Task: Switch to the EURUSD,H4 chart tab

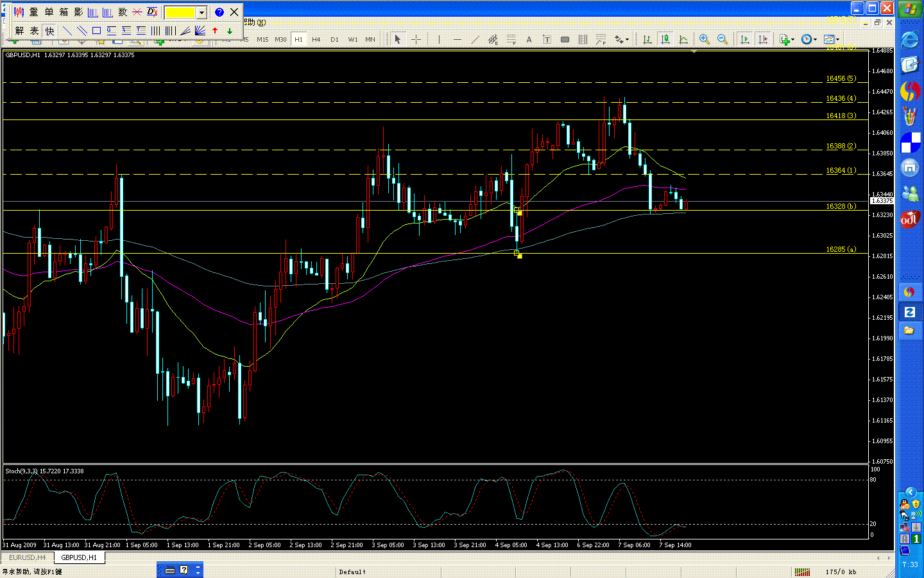Action: coord(28,557)
